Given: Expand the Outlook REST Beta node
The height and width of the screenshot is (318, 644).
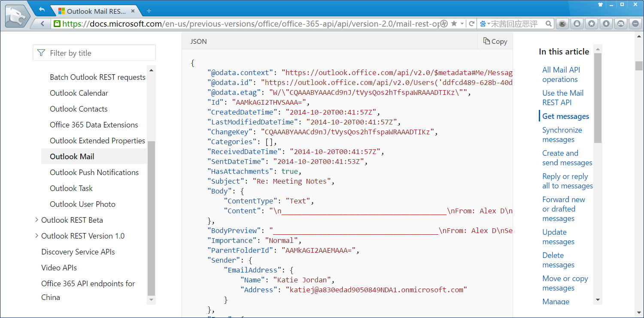Looking at the screenshot, I should [x=36, y=220].
